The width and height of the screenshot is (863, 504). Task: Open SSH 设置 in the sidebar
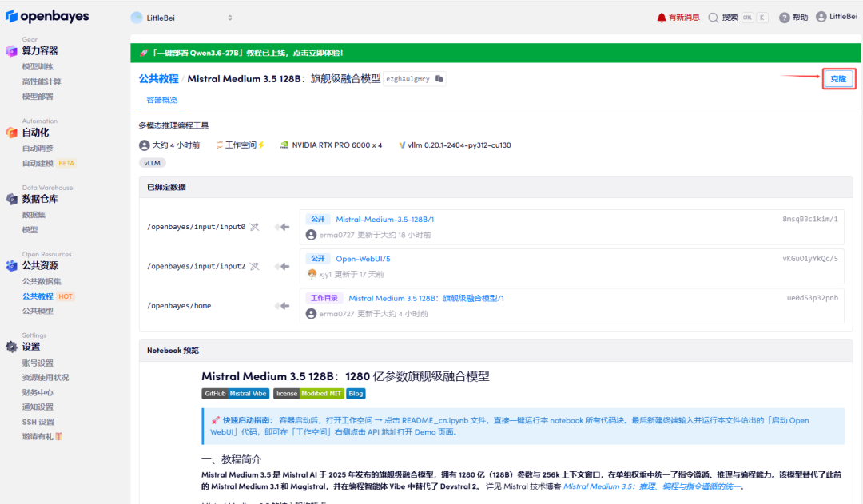click(38, 422)
